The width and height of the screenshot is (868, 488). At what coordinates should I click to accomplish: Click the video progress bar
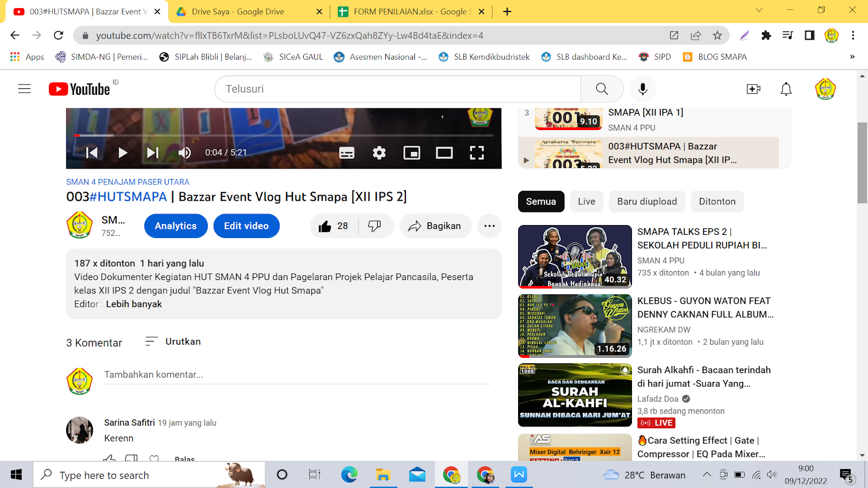tap(284, 135)
